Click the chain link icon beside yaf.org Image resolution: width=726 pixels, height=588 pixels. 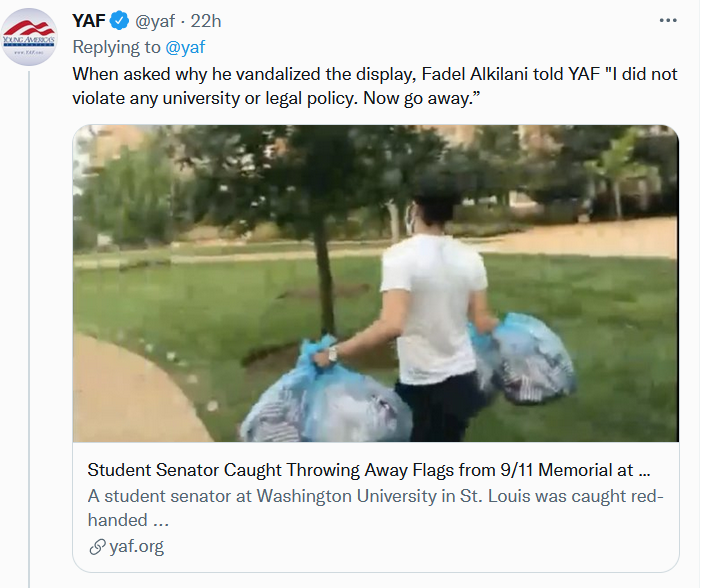pos(97,547)
